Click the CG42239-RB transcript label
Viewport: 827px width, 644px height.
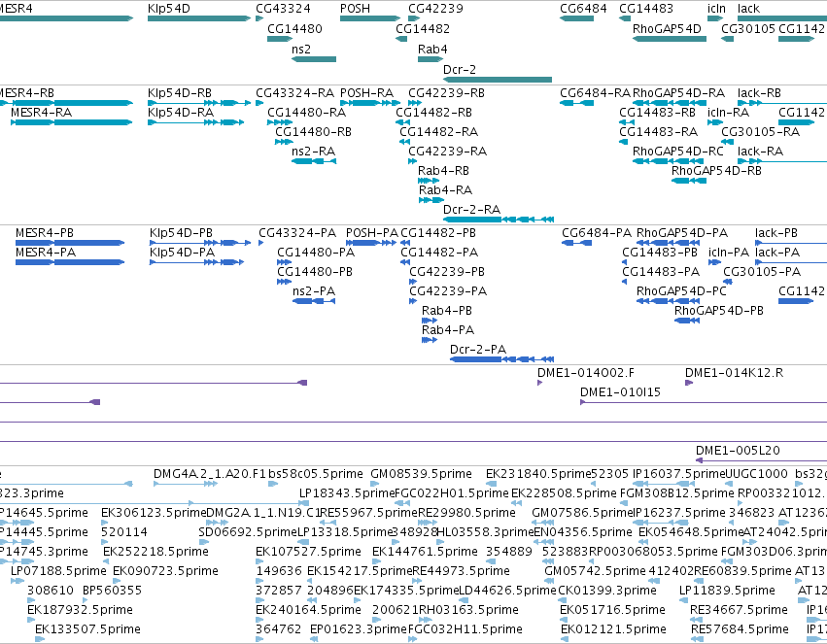[446, 92]
